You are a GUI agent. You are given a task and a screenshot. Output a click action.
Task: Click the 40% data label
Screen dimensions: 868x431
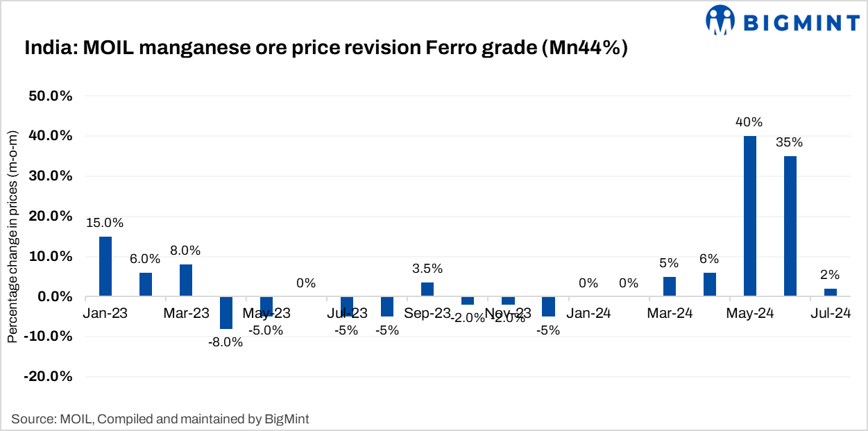pyautogui.click(x=749, y=123)
